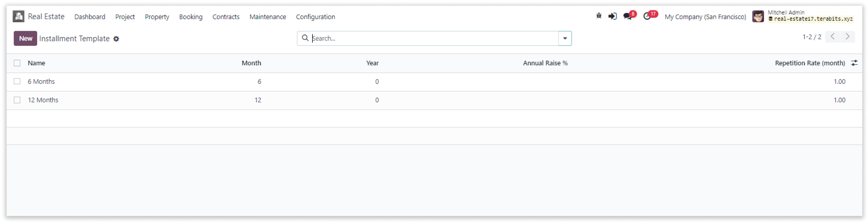Click Year value 0 in 12 Months row
The image size is (868, 223).
tap(377, 100)
